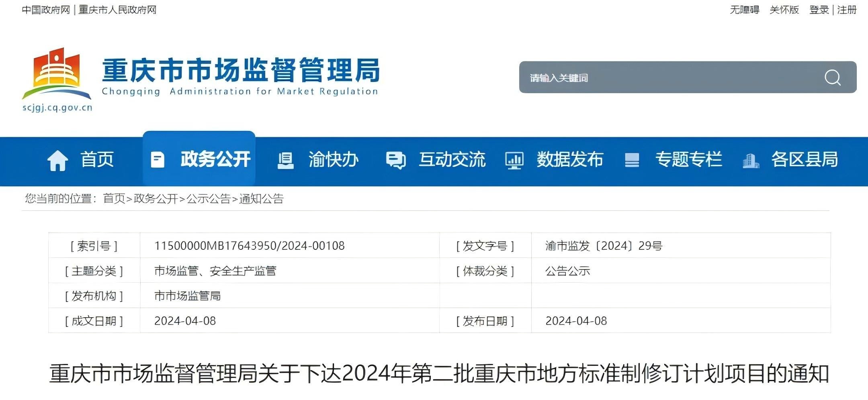This screenshot has width=868, height=400.
Task: Click the chart monitor icon beside 数据发布
Action: point(514,160)
